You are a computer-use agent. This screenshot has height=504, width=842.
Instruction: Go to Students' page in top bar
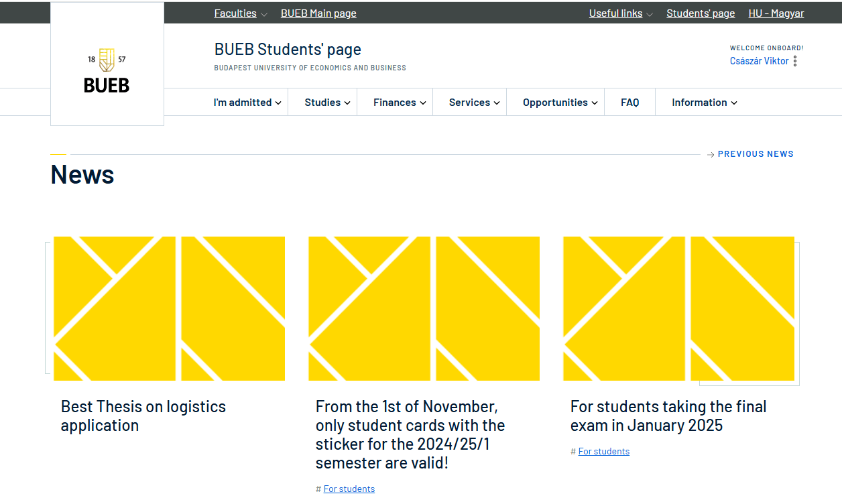tap(700, 13)
